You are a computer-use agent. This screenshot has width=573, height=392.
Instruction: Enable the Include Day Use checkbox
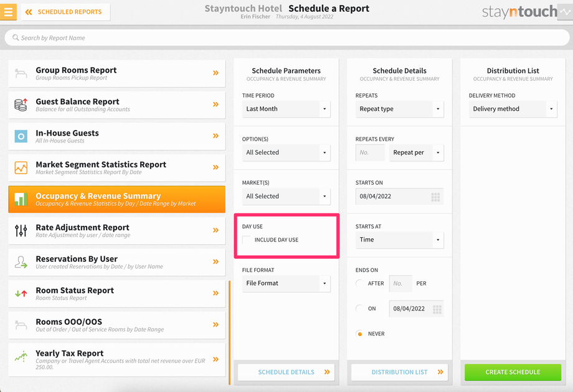(x=247, y=240)
